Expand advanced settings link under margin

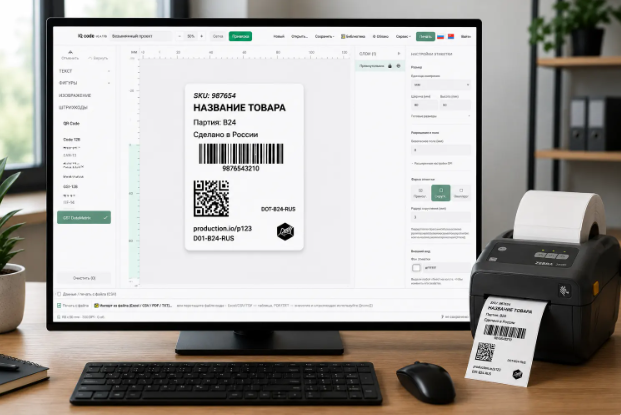pos(432,163)
